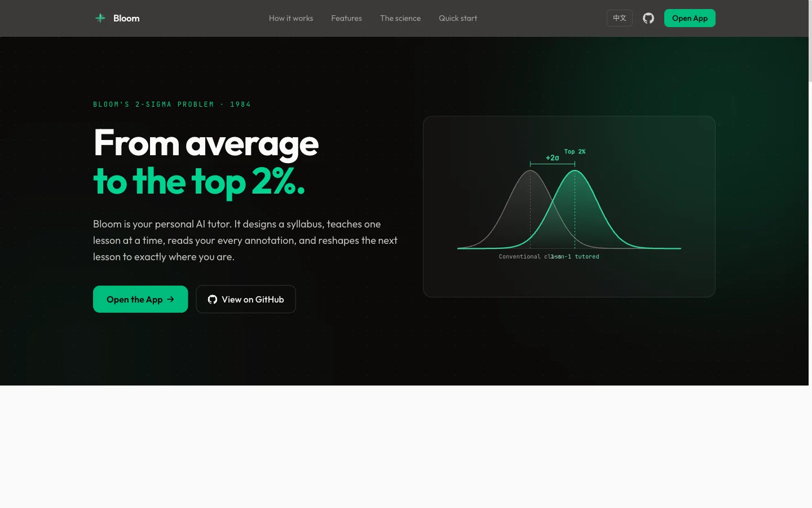
Task: Click BLOOM'S 2-SIGMA PROBLEM · 1984 text
Action: point(172,104)
